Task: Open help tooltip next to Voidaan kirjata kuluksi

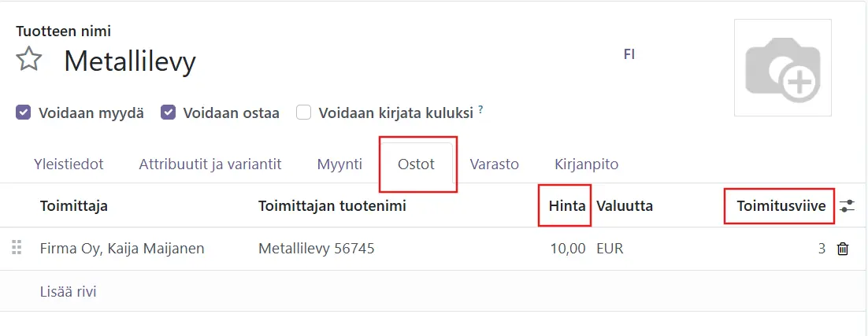Action: pyautogui.click(x=480, y=109)
